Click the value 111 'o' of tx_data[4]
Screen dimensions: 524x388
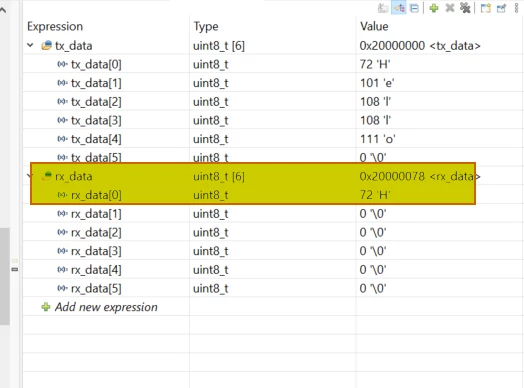pos(378,139)
